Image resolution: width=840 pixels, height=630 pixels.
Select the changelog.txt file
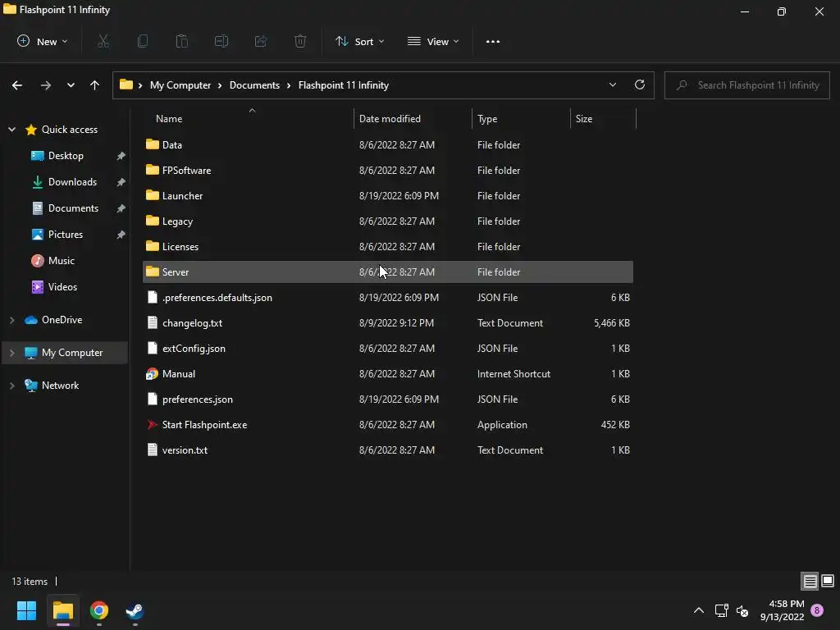click(x=388, y=323)
